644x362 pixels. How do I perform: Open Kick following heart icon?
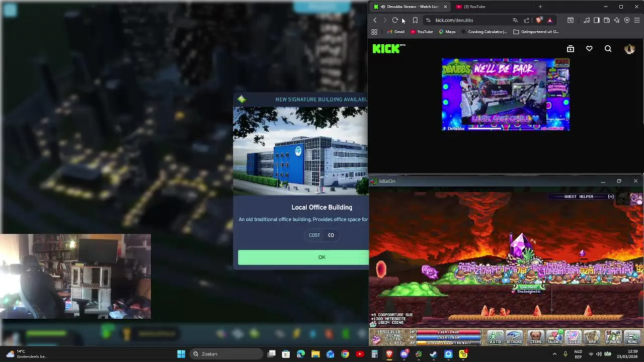[589, 49]
